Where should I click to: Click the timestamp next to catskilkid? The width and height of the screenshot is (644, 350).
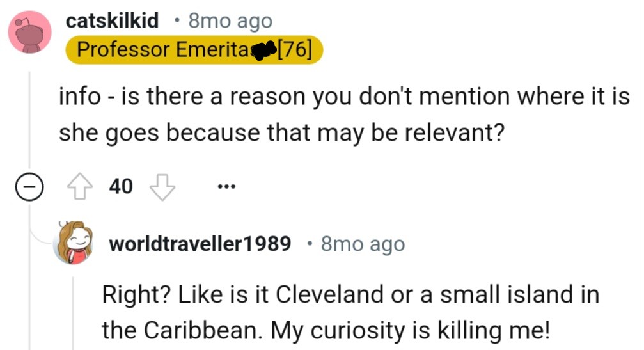tap(230, 20)
